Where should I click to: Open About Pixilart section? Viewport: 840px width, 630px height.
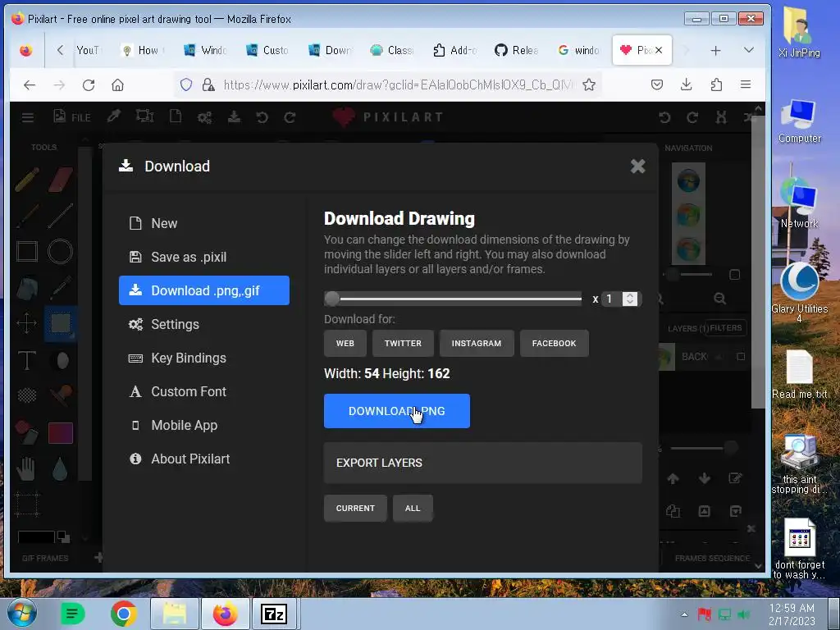coord(204,459)
